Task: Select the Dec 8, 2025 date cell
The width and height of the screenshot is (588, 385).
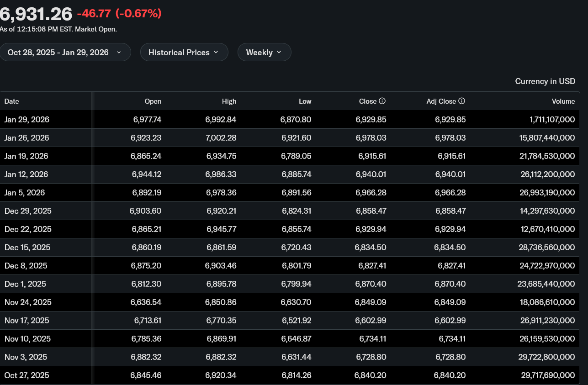Action: [x=26, y=266]
